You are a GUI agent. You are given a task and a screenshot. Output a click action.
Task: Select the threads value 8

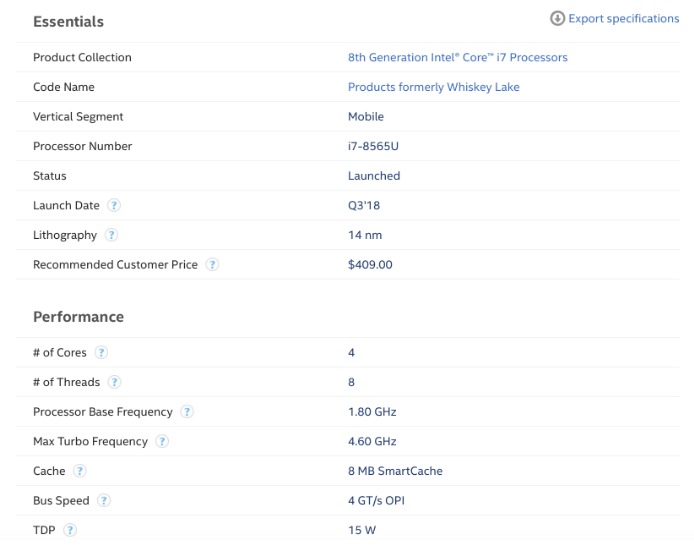351,382
